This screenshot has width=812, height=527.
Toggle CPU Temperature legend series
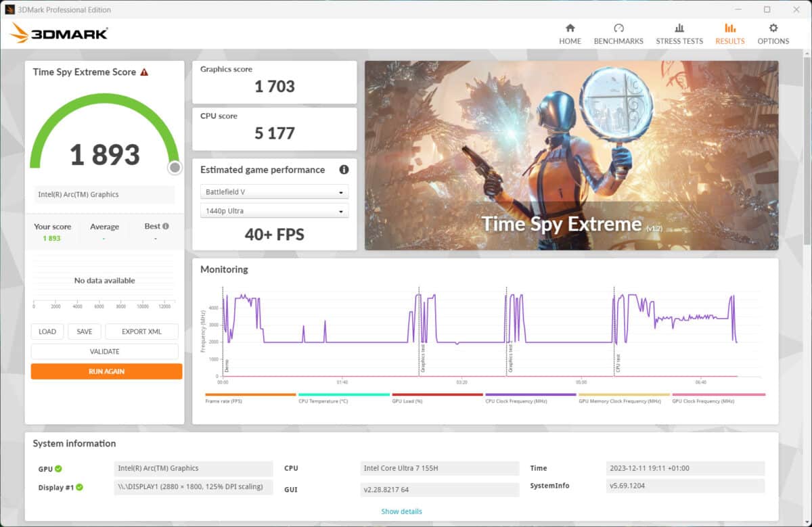click(344, 398)
